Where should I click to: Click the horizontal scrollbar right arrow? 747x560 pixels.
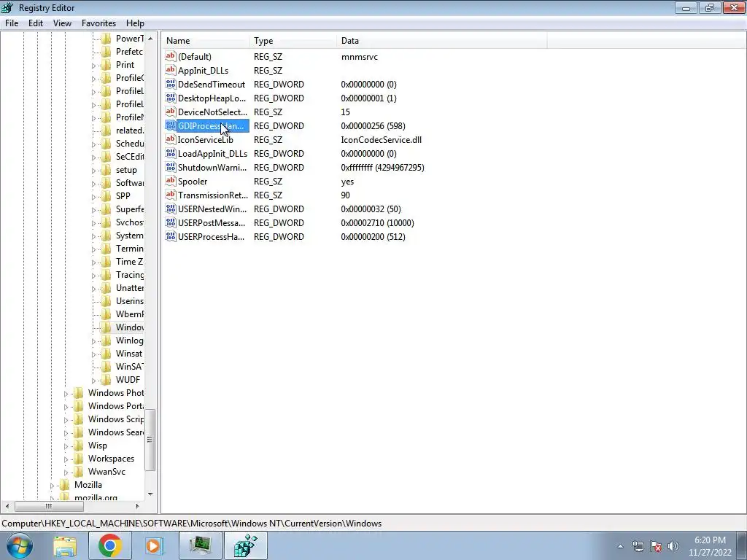138,506
